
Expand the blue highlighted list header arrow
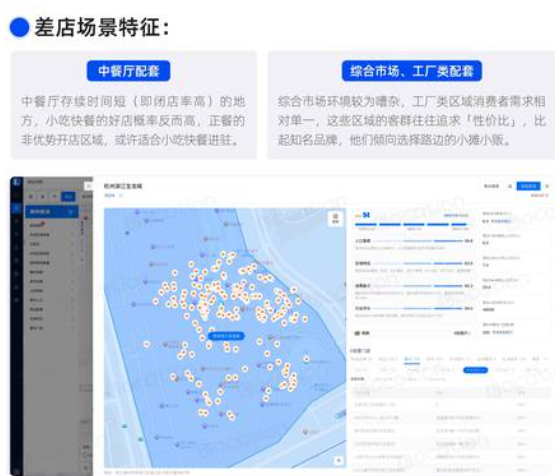click(x=70, y=212)
